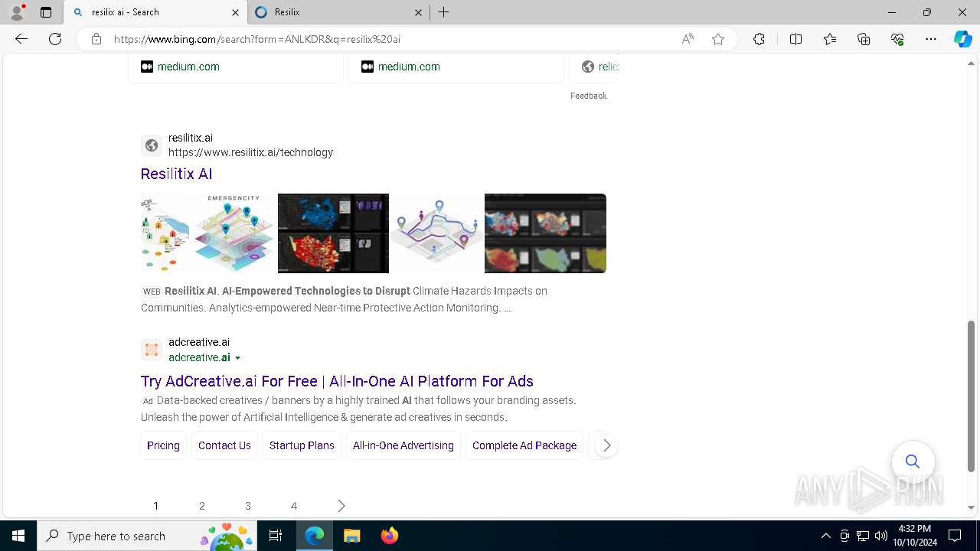Open Read aloud icon in address bar
The height and width of the screenshot is (551, 980).
pyautogui.click(x=688, y=39)
